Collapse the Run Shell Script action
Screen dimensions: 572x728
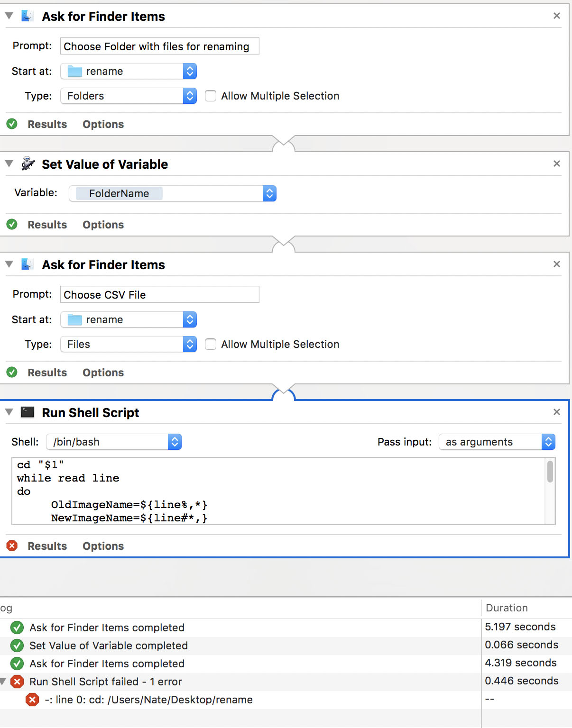[9, 412]
